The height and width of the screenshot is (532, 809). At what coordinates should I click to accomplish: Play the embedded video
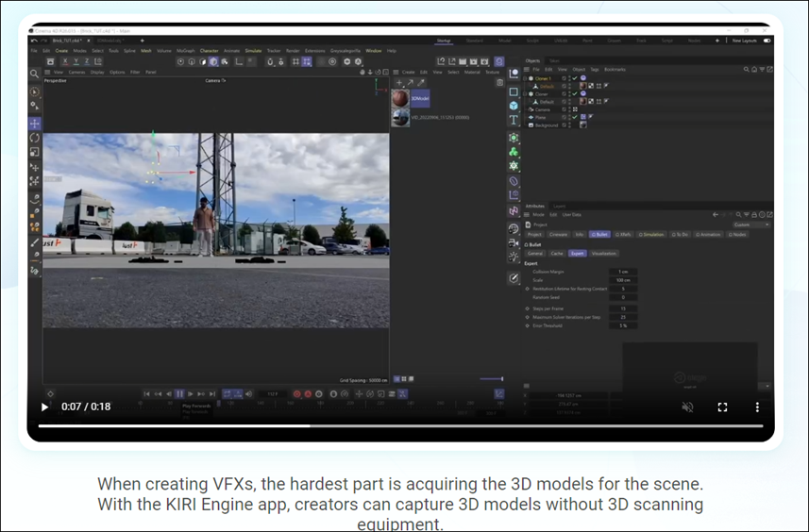tap(44, 407)
